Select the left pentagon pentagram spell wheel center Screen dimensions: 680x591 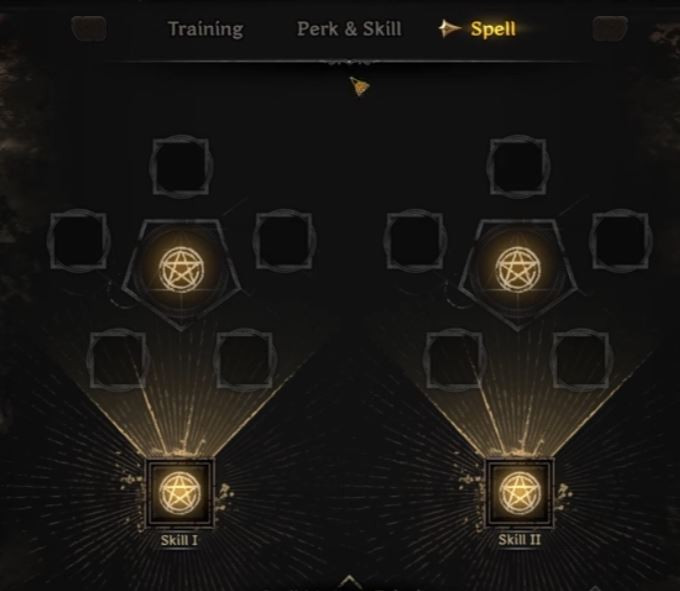coord(181,269)
